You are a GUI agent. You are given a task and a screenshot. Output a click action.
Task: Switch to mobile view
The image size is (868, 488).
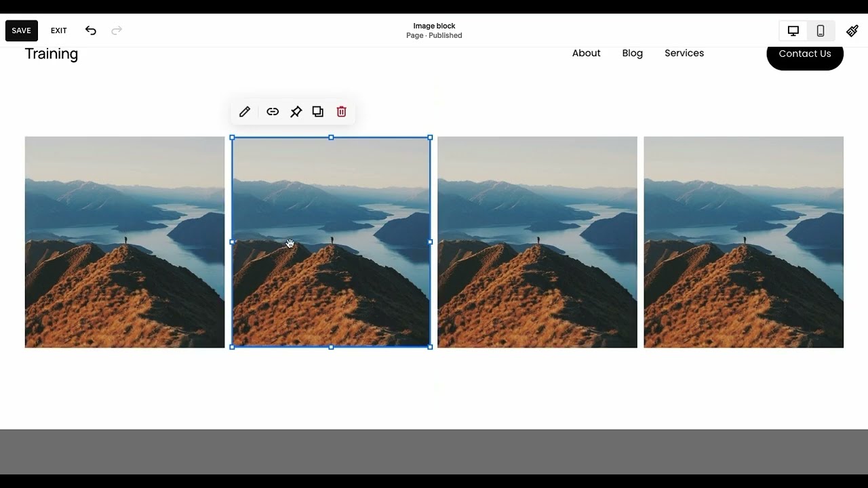pos(821,30)
